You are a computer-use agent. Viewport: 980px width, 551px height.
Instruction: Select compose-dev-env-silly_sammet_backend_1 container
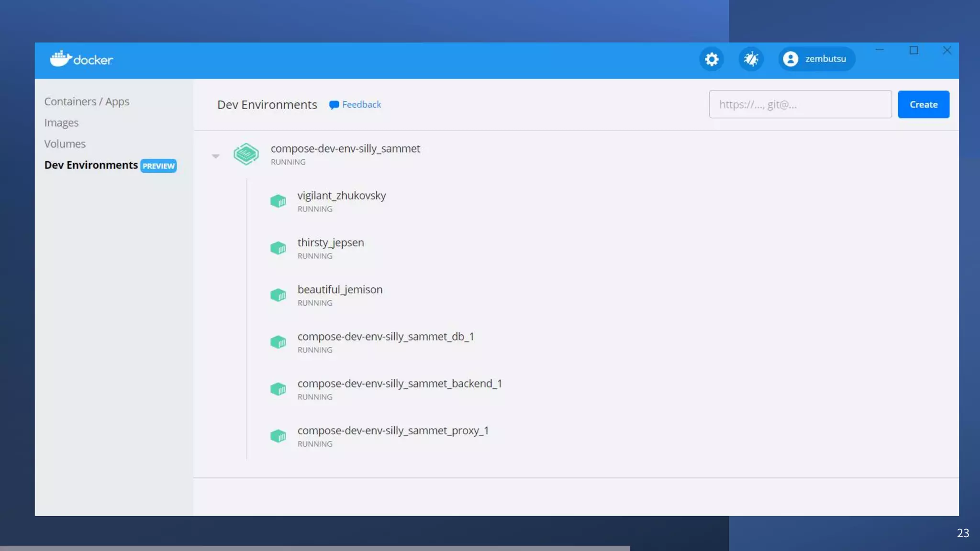tap(399, 384)
